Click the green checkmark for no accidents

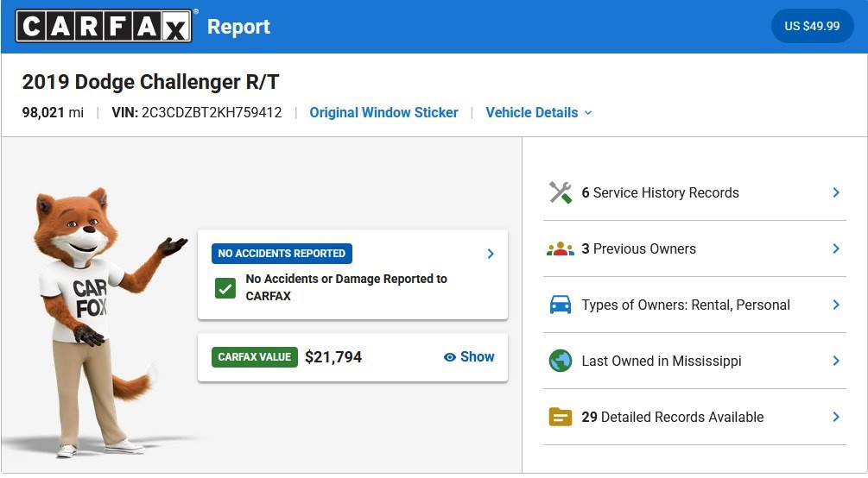pos(225,287)
